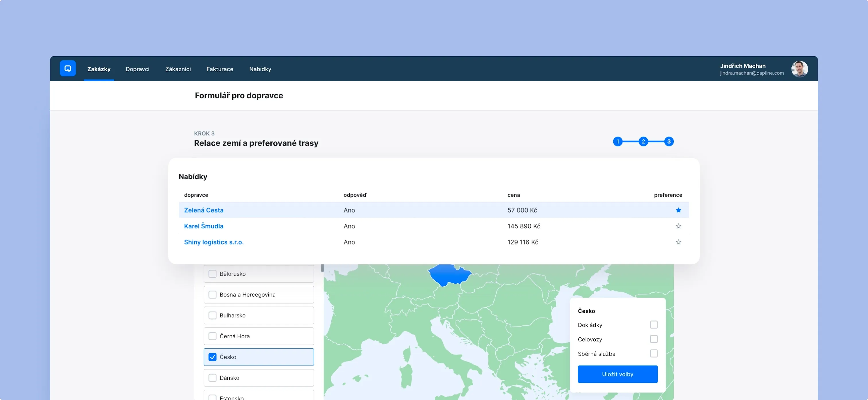Open the Zákazníci navigation tab
Image resolution: width=868 pixels, height=400 pixels.
point(178,69)
